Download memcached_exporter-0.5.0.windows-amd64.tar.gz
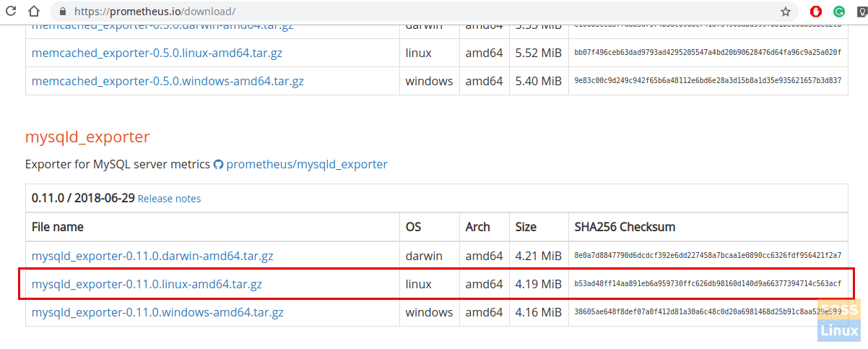This screenshot has width=868, height=349. (x=168, y=81)
